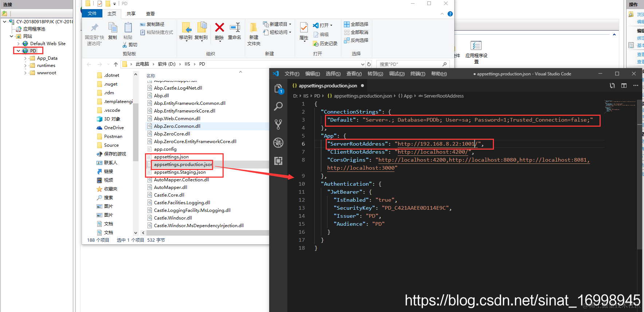The height and width of the screenshot is (312, 644).
Task: Open VS Code Source Control icon
Action: pyautogui.click(x=278, y=125)
